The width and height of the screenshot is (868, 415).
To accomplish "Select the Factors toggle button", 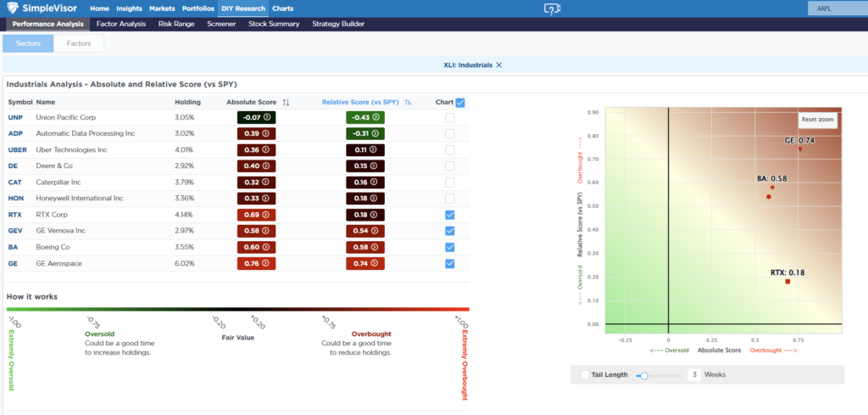I will click(79, 43).
